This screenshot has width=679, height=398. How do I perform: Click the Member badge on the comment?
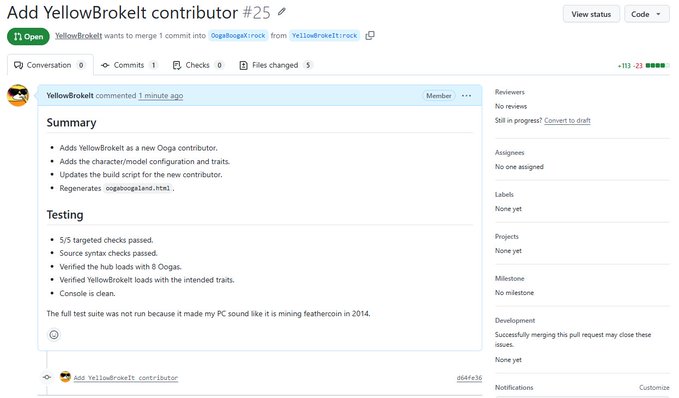pos(439,96)
